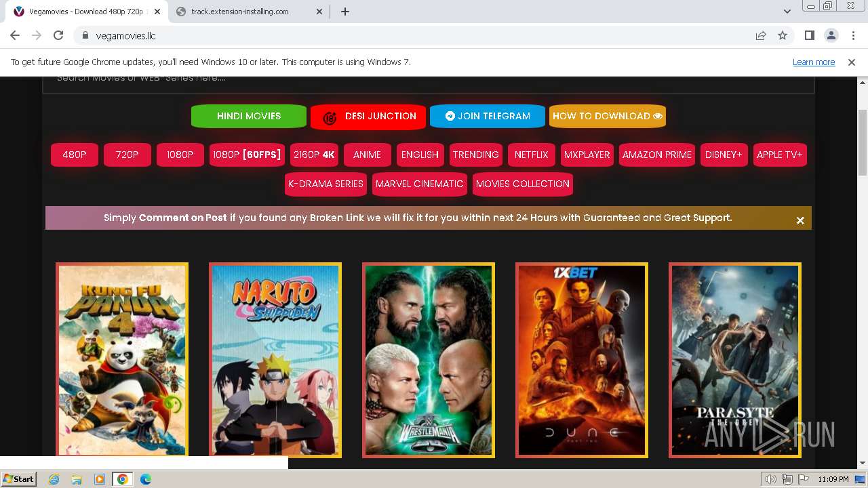This screenshot has height=488, width=868.
Task: Switch to track.extension-installing.com tab
Action: 249,12
